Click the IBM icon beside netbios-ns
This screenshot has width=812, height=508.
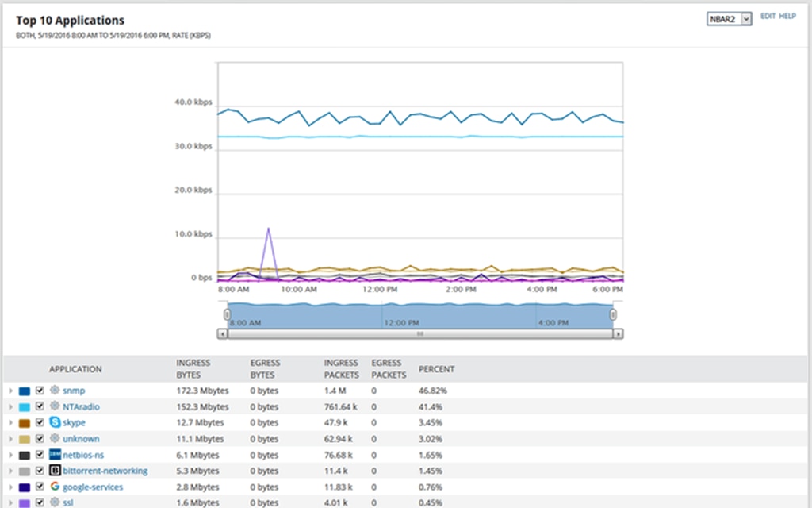tap(55, 454)
